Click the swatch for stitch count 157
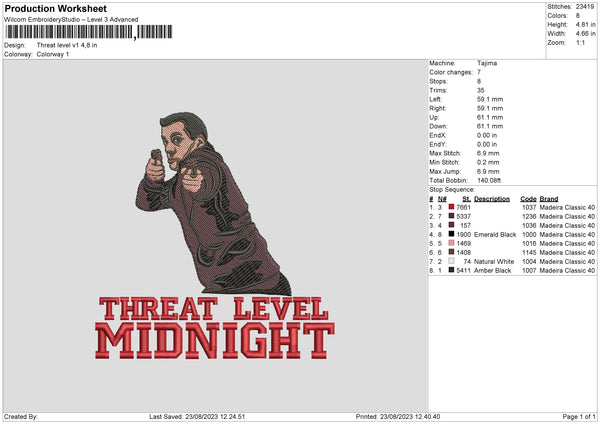The width and height of the screenshot is (600, 424). [452, 225]
